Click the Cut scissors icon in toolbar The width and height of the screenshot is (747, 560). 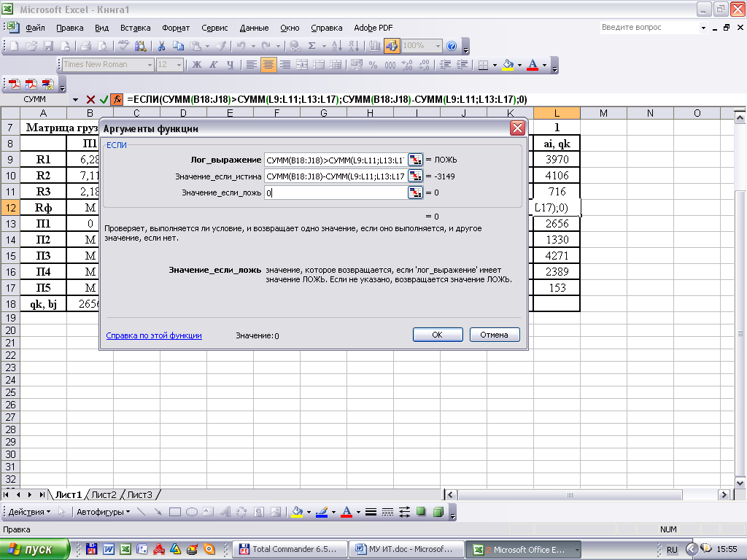[161, 46]
